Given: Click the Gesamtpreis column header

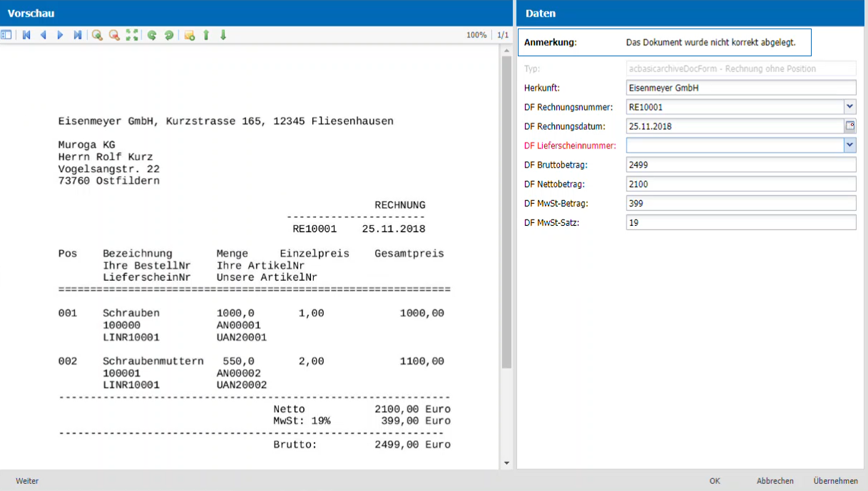Looking at the screenshot, I should [x=409, y=253].
